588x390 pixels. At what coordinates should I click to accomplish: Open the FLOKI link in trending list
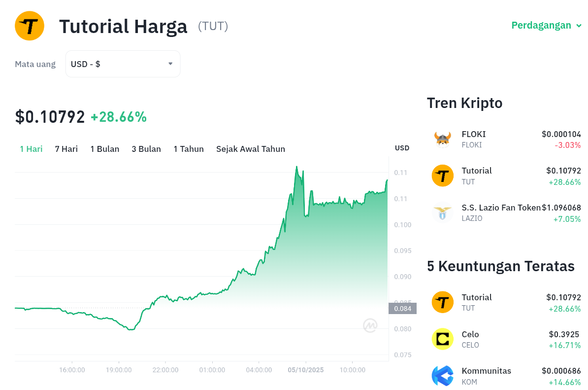[x=474, y=134]
